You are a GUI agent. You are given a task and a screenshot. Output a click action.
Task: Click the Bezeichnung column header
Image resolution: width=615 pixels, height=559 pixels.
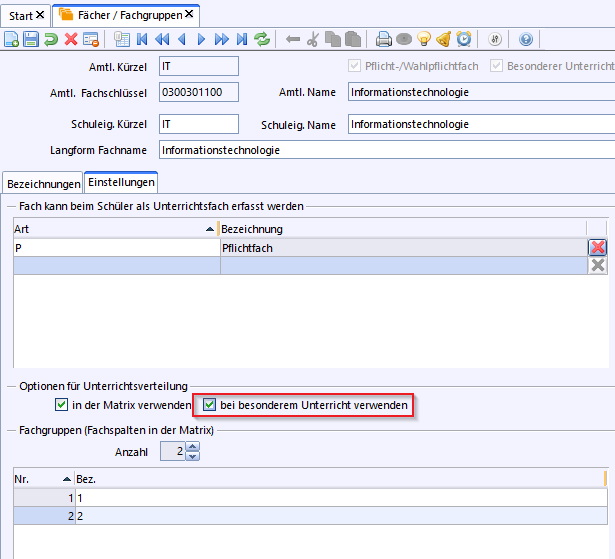point(402,229)
